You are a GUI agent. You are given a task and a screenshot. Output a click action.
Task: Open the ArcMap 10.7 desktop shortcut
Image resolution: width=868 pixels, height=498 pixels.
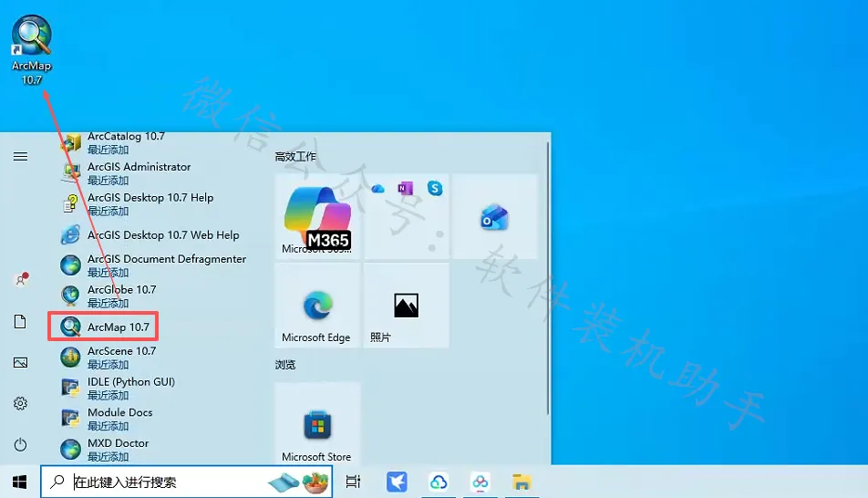click(x=32, y=50)
